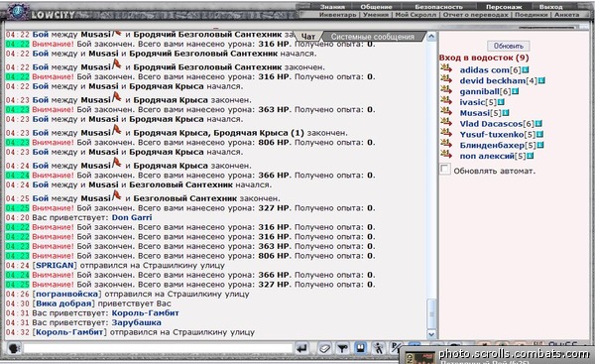Click the walking figure icon in chat toolbar
595x364 pixels.
click(378, 348)
